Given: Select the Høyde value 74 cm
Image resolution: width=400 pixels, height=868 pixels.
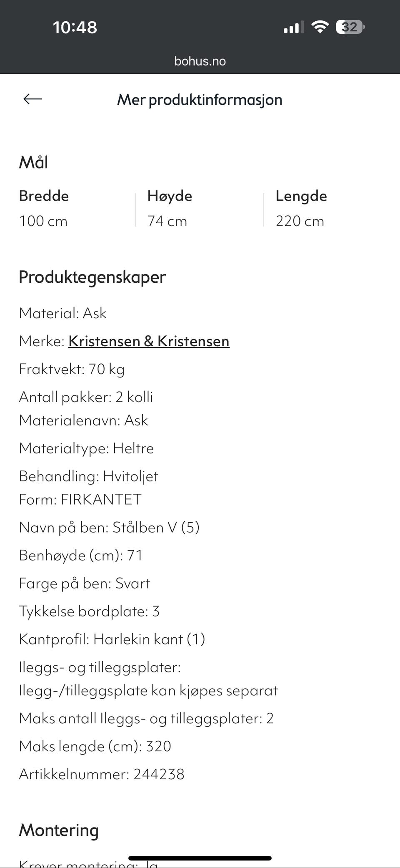Looking at the screenshot, I should click(167, 221).
